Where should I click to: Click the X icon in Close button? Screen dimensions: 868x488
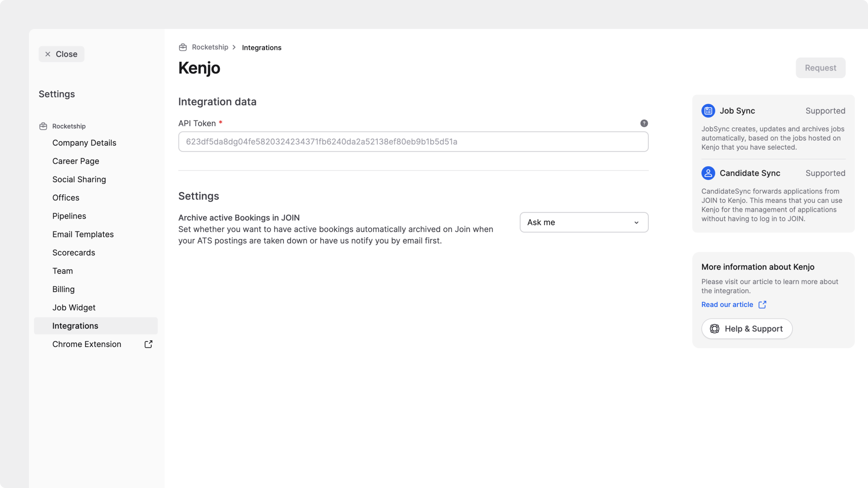(x=48, y=54)
